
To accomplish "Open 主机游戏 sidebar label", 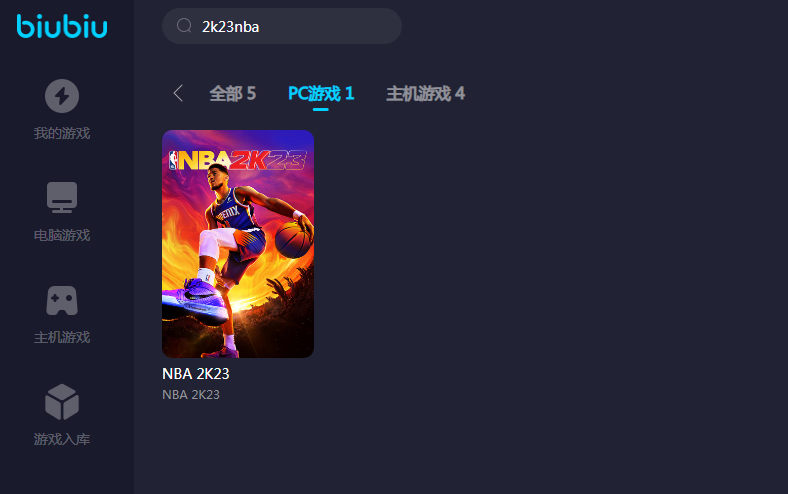I will 62,337.
